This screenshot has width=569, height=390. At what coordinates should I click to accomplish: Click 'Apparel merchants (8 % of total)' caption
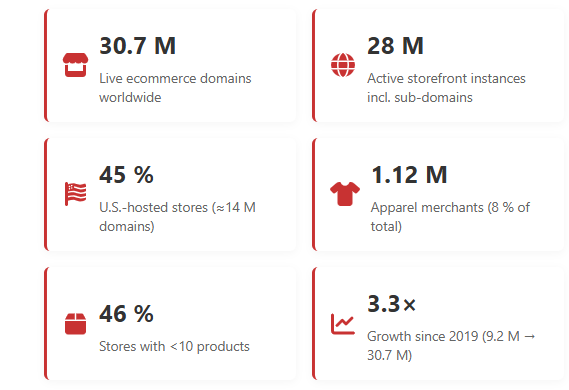coord(450,217)
